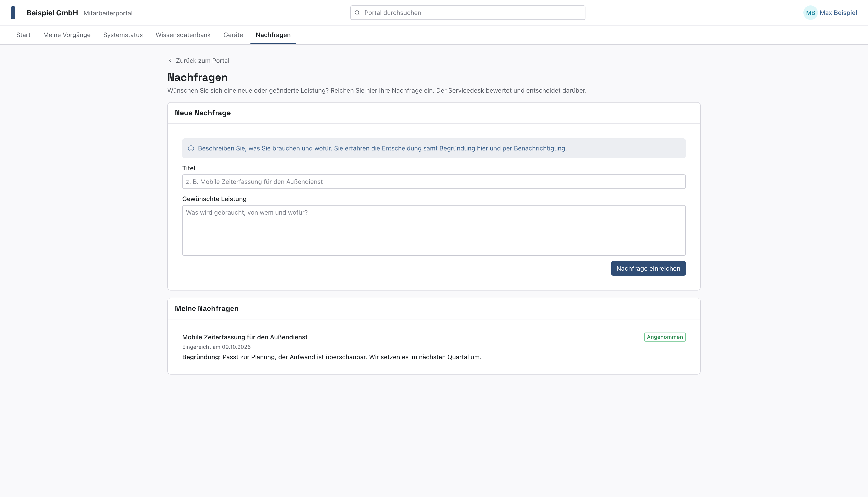Viewport: 868px width, 497px height.
Task: Click the intro sentence Wünschen Sie sich eine neue
Action: 377,90
